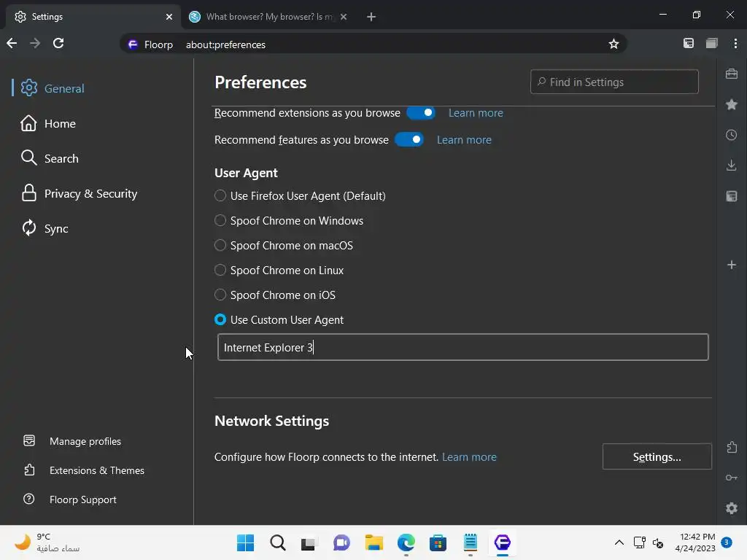This screenshot has width=747, height=560.
Task: Open the notification count badge
Action: coord(727,542)
